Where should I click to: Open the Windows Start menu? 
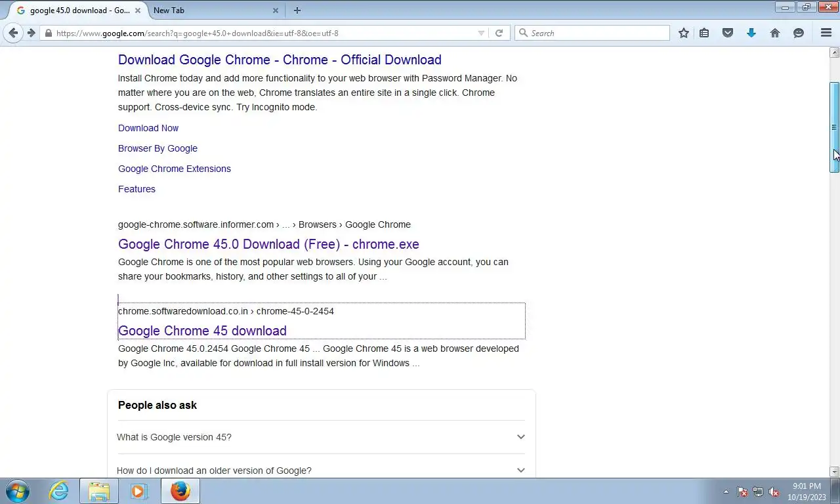click(17, 491)
